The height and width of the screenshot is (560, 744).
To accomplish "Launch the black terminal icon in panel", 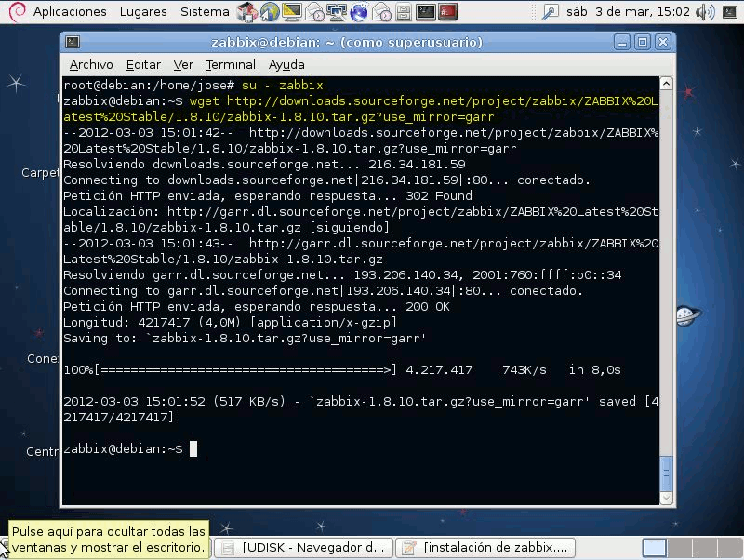I will tap(425, 12).
